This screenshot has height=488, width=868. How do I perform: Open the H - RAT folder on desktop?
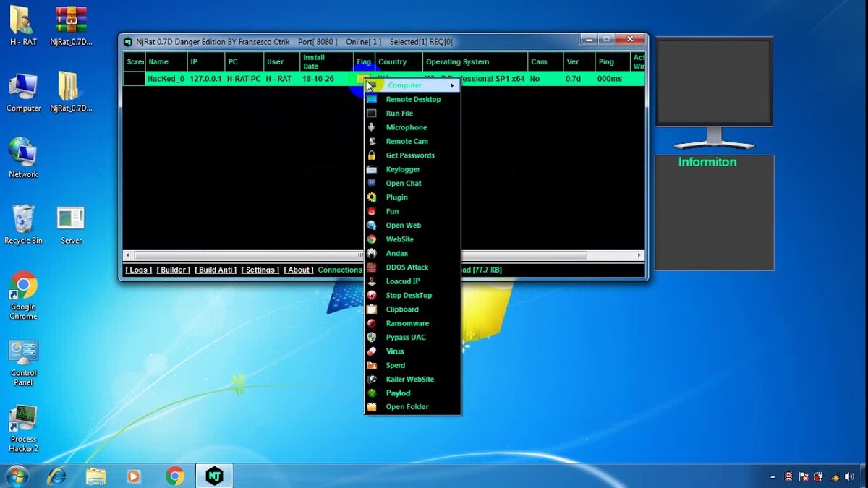23,26
